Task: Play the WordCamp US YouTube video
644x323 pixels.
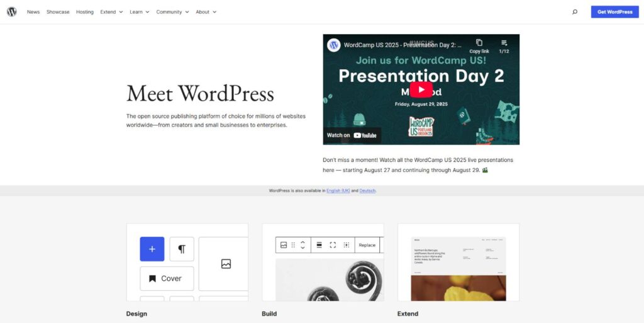Action: pyautogui.click(x=421, y=90)
